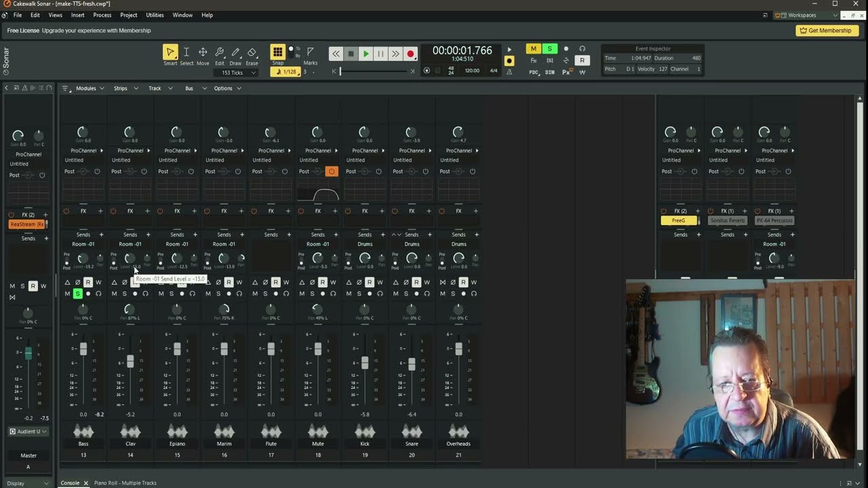Rewind the transport

pyautogui.click(x=336, y=54)
